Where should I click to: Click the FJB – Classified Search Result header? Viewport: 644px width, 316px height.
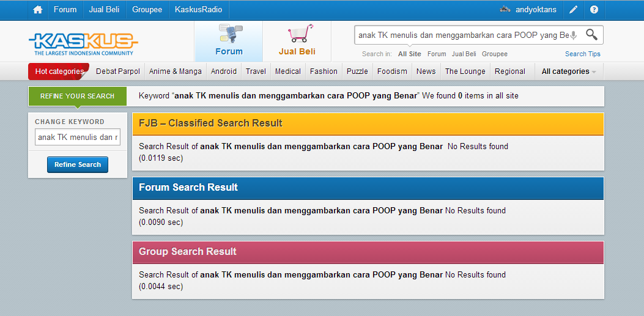tap(368, 123)
